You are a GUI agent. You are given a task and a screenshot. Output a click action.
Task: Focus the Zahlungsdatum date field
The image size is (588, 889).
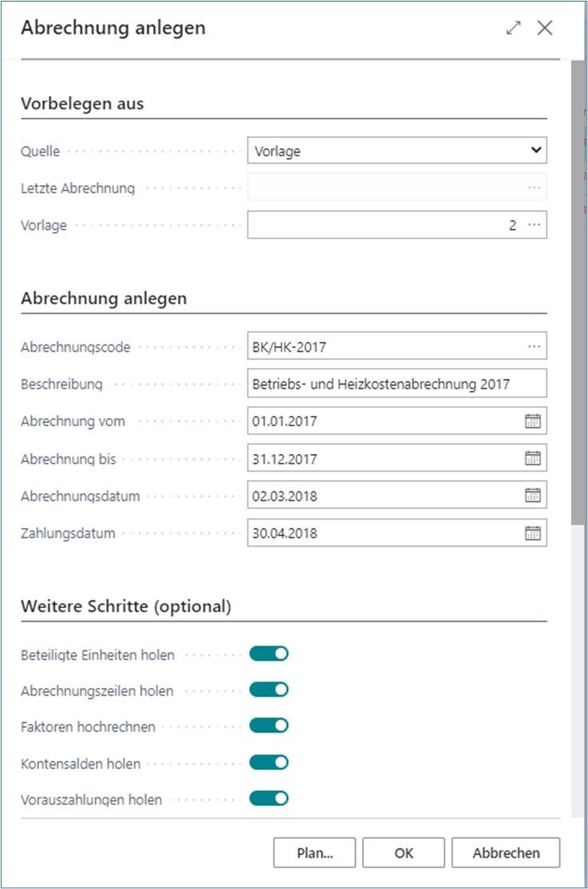click(383, 533)
